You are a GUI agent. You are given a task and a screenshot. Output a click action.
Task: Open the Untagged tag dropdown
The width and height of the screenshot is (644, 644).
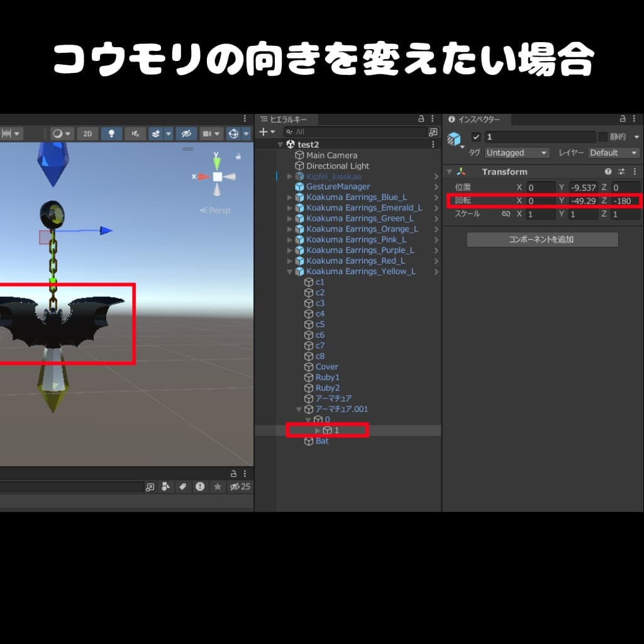click(516, 152)
